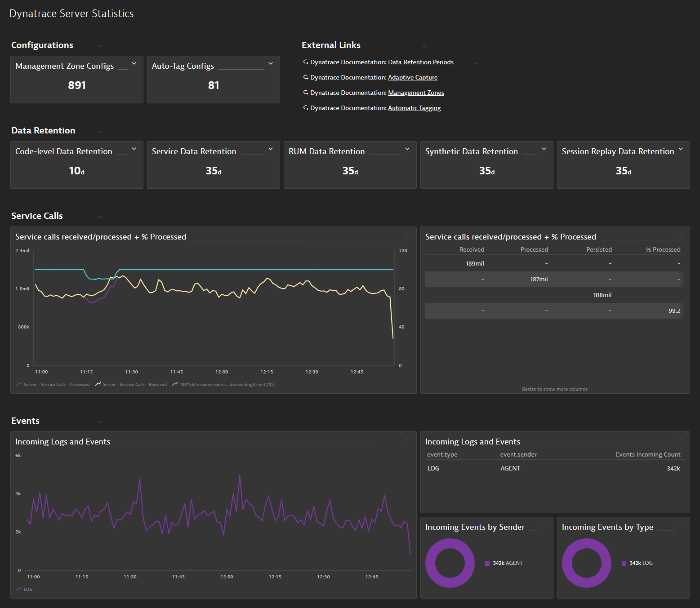The image size is (700, 608).
Task: Expand Session Replay Data Retention tile menu
Action: (x=681, y=149)
